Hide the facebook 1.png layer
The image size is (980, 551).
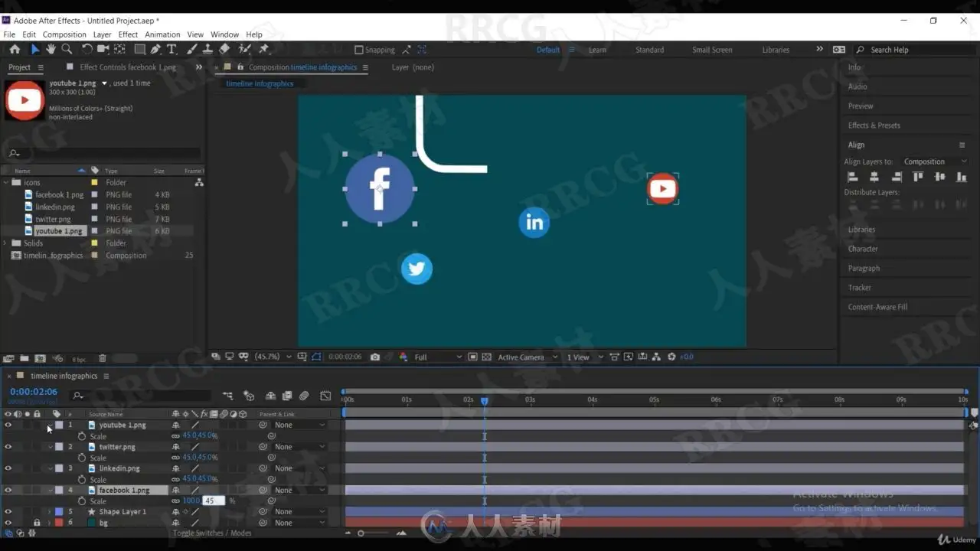click(x=8, y=490)
